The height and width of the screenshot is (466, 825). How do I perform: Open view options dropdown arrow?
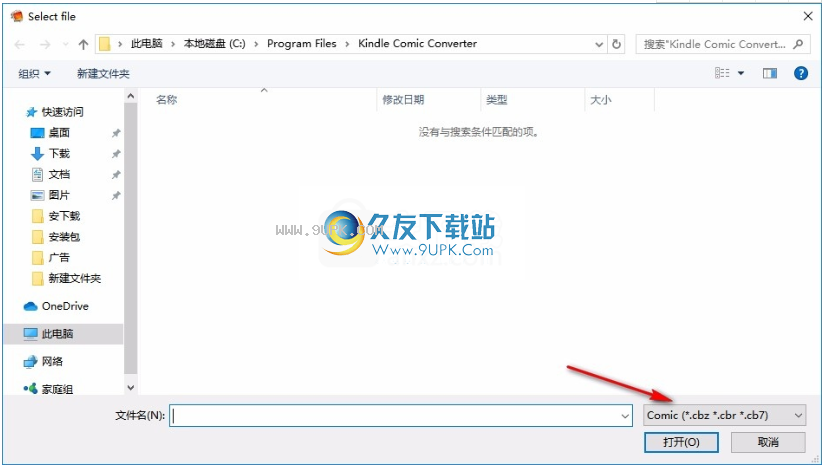tap(741, 73)
